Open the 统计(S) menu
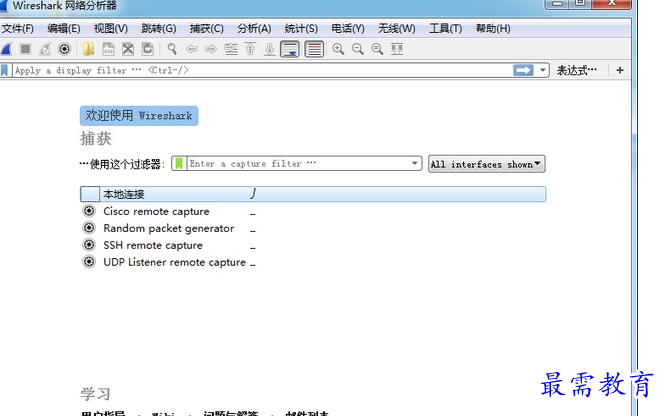Screen dimensions: 662x416 click(x=301, y=29)
